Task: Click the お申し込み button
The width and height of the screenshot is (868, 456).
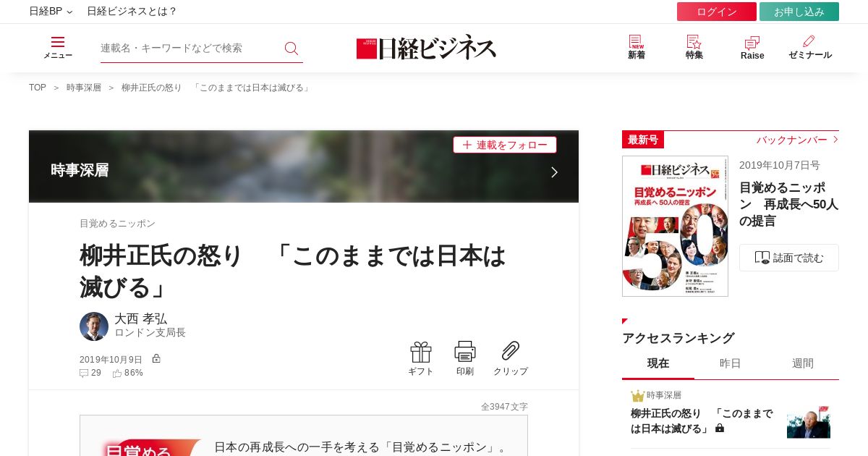Action: click(x=799, y=12)
